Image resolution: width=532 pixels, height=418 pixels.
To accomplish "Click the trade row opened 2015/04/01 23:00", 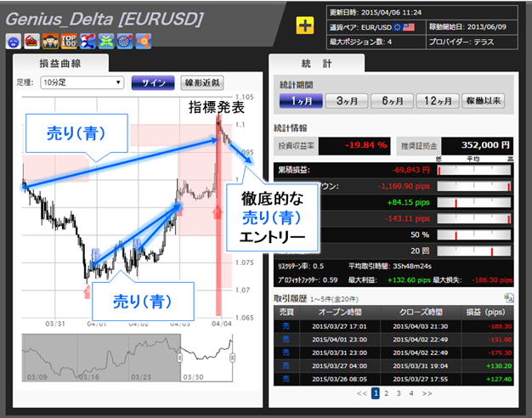I will coord(393,340).
